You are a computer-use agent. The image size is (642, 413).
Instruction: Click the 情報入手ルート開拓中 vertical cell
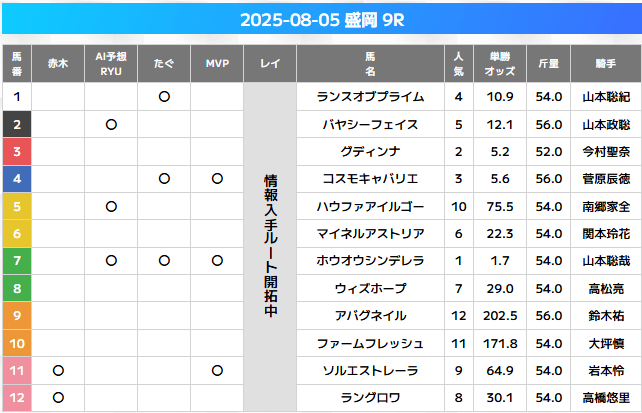(270, 247)
